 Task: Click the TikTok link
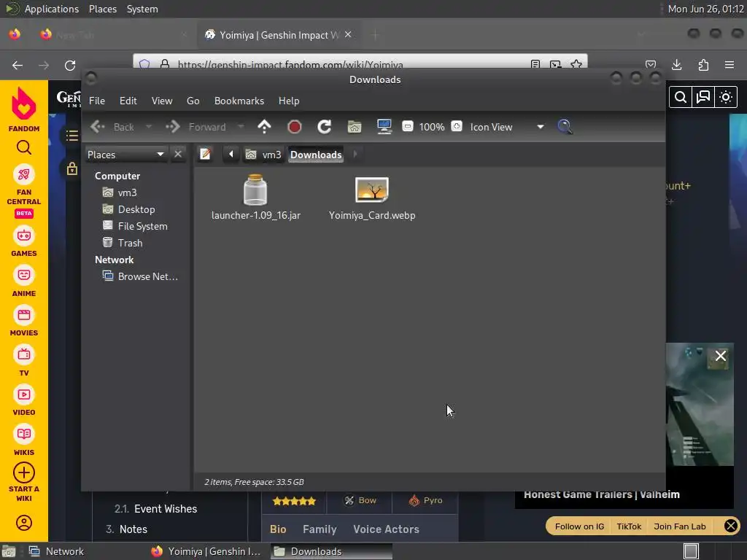pos(629,526)
